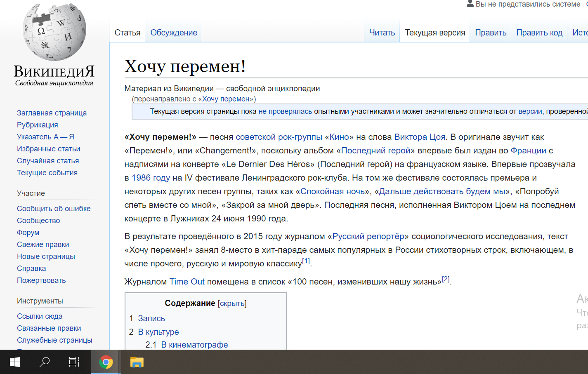
Task: Open the Последний герой album link
Action: [375, 151]
